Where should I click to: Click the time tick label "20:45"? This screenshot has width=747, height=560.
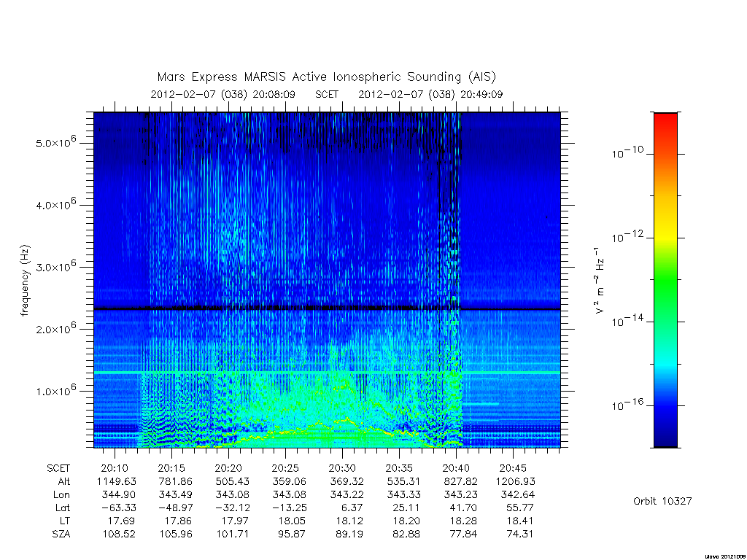pyautogui.click(x=513, y=468)
